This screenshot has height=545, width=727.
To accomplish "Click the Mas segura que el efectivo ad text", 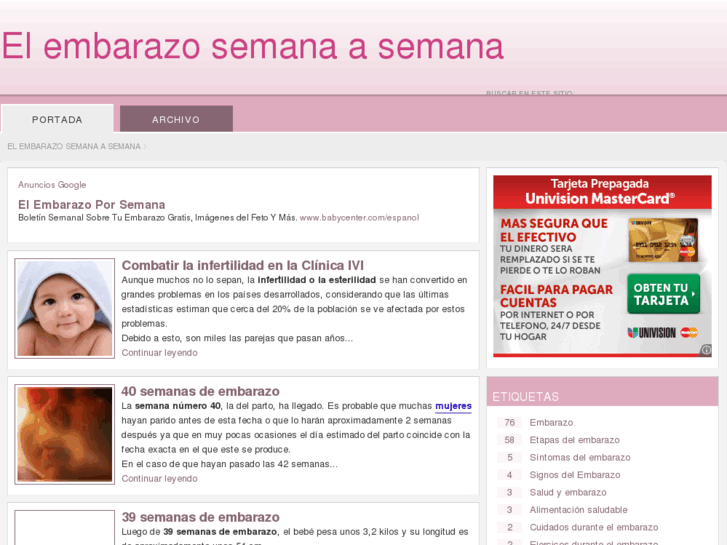I will [554, 230].
